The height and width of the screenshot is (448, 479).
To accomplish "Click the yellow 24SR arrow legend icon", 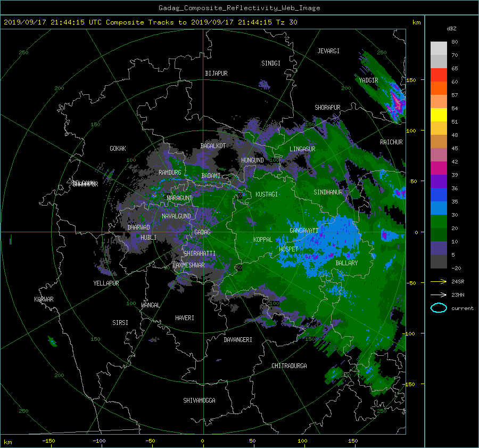I will (439, 281).
